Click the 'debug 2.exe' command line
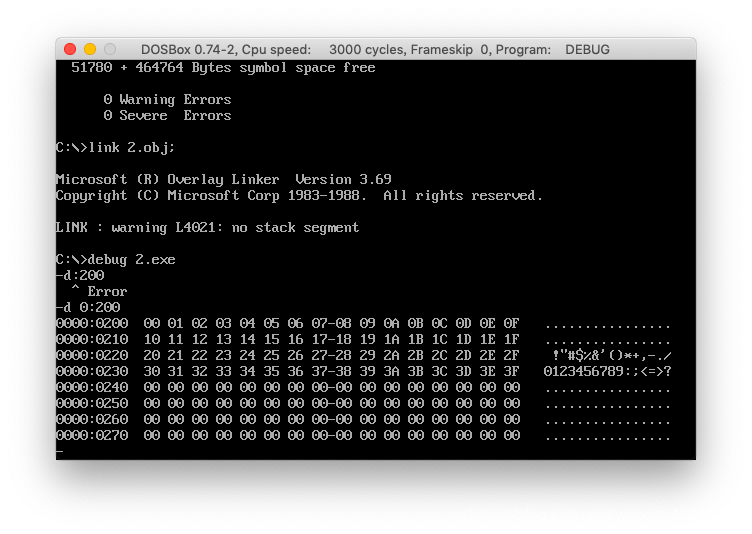 pyautogui.click(x=116, y=260)
